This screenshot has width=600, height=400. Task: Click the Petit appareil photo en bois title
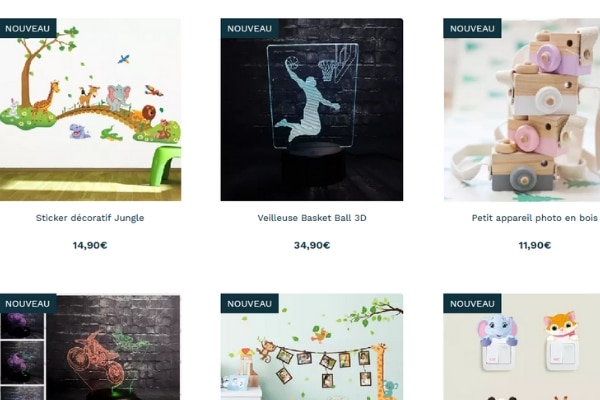535,218
